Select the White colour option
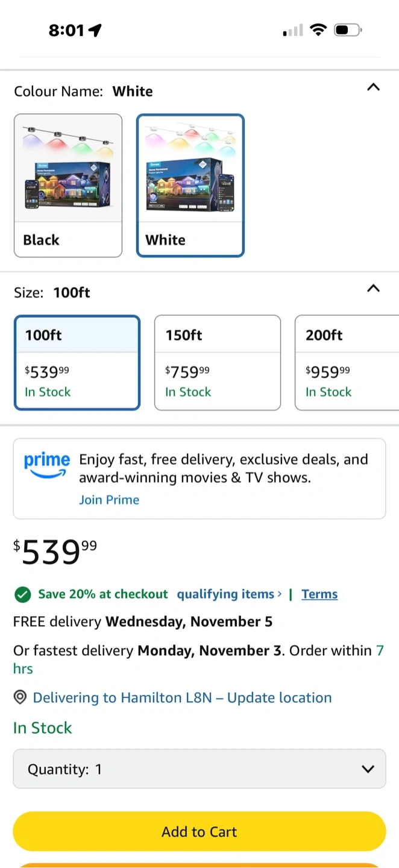Image resolution: width=399 pixels, height=868 pixels. tap(190, 186)
